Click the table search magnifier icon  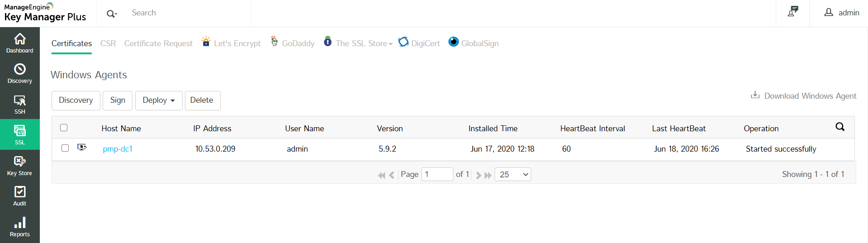pyautogui.click(x=840, y=127)
